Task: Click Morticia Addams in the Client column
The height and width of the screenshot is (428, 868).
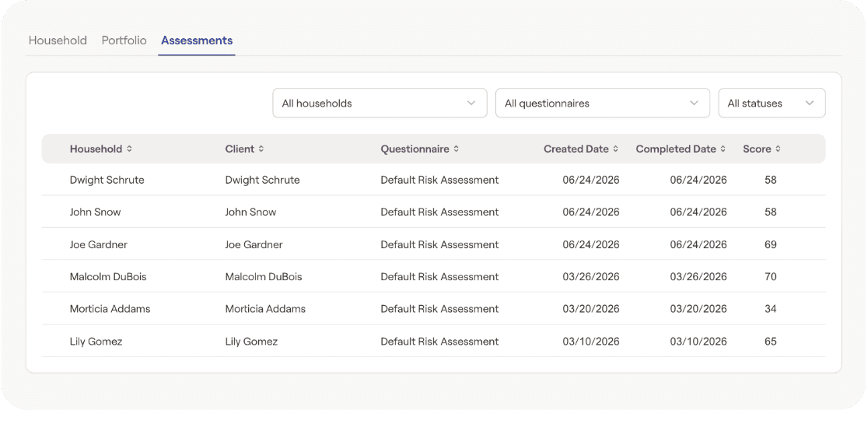Action: tap(265, 309)
